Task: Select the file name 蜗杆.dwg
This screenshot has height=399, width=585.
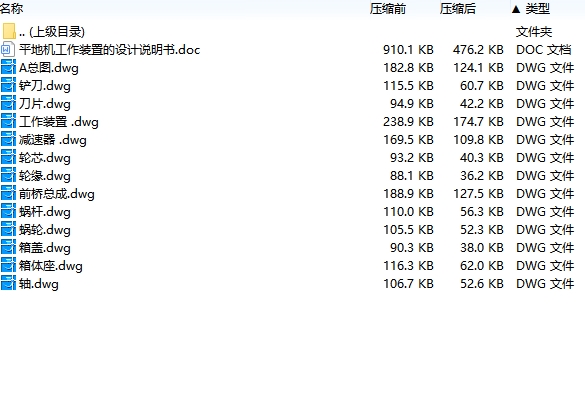Action: tap(45, 212)
